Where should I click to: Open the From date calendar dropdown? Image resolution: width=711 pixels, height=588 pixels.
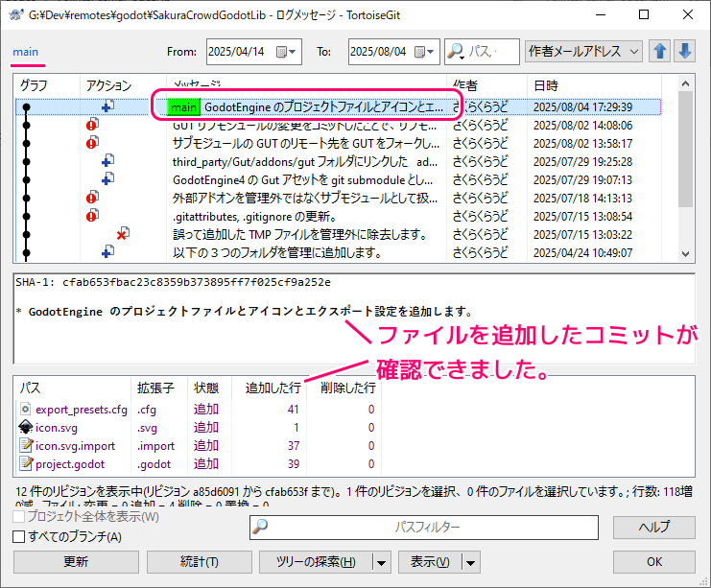click(292, 52)
